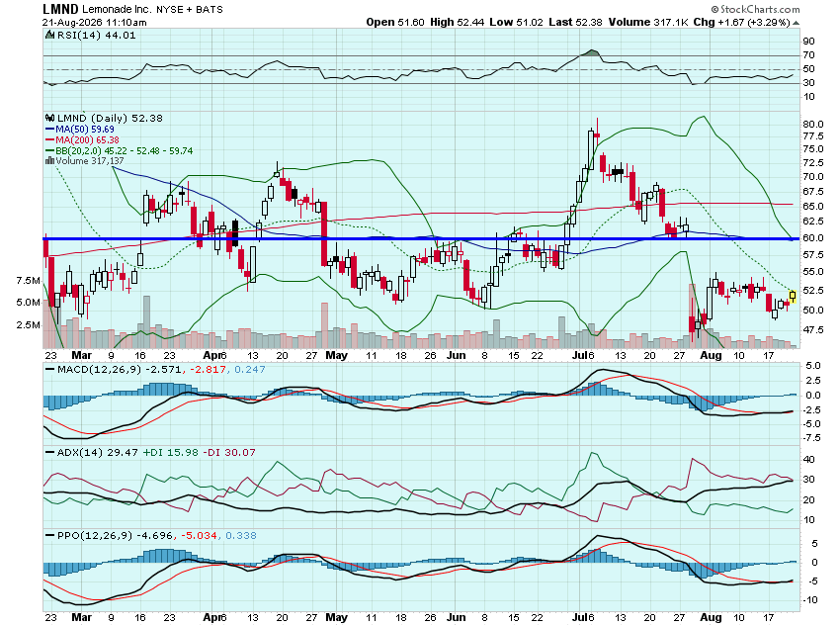Click the MACD signal value -2.817
Screen dimensions: 840x626
click(x=209, y=369)
